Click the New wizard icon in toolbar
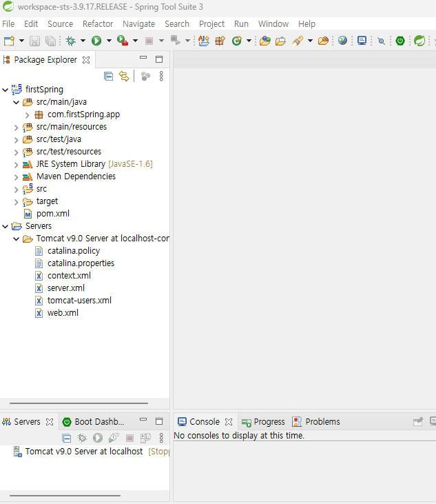 click(10, 41)
